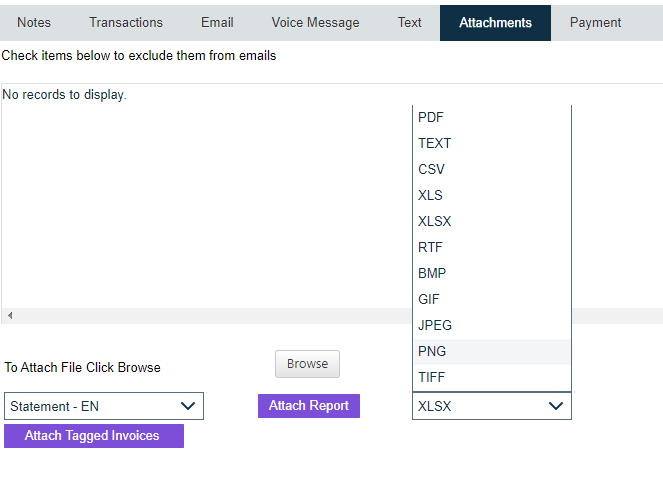The image size is (663, 485).
Task: Collapse the XLSX format dropdown
Action: click(491, 406)
